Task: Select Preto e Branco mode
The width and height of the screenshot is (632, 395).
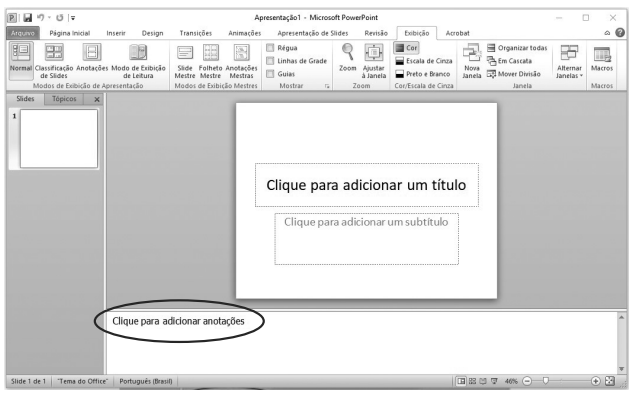Action: point(422,74)
